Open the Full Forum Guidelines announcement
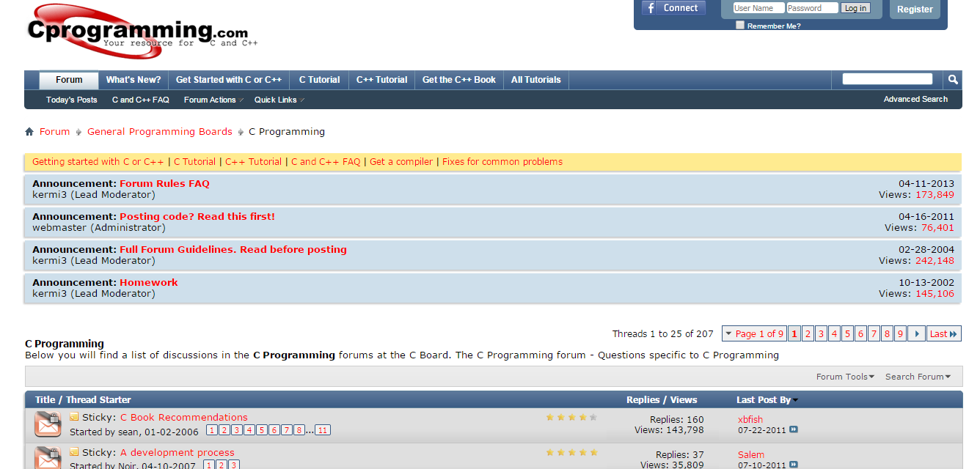Viewport: 980px width, 469px height. [x=233, y=250]
